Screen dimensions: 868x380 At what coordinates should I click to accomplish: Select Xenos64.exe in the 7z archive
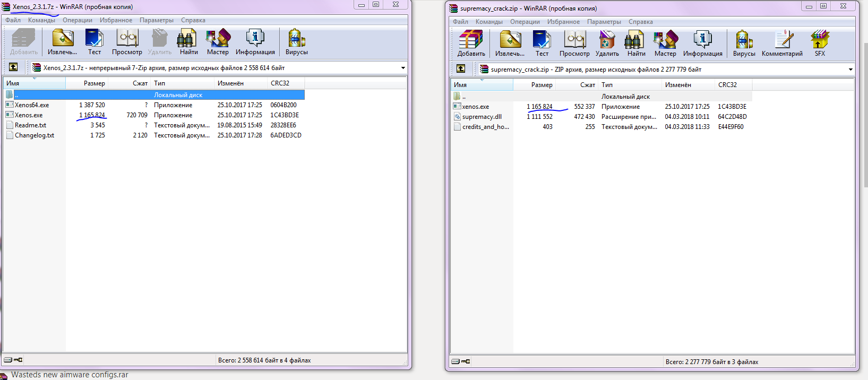coord(154,105)
